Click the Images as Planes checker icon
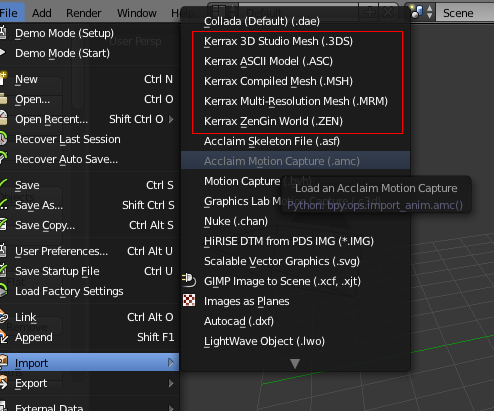Screen dimensions: 494x411 click(x=189, y=300)
